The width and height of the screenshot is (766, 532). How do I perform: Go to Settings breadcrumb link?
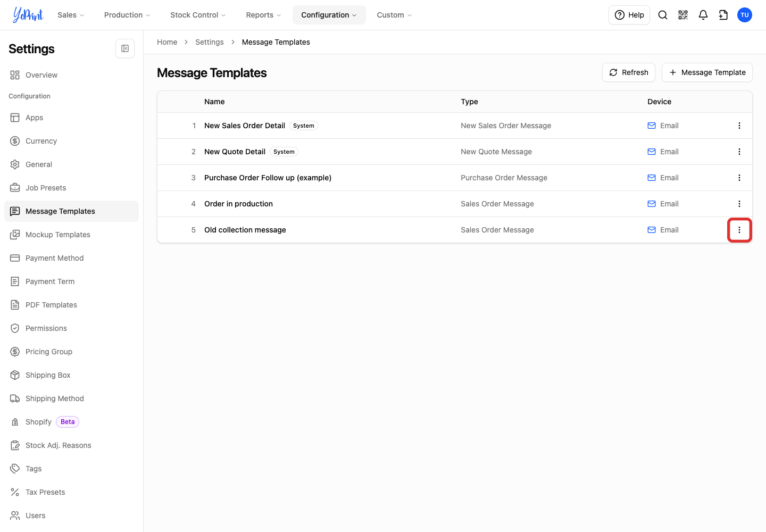pyautogui.click(x=210, y=42)
